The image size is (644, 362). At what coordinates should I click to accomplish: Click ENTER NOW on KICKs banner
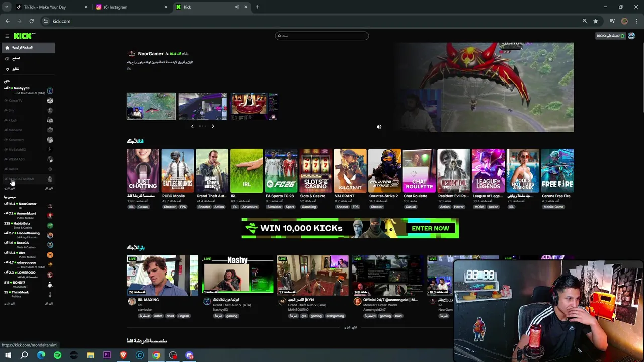tap(430, 228)
